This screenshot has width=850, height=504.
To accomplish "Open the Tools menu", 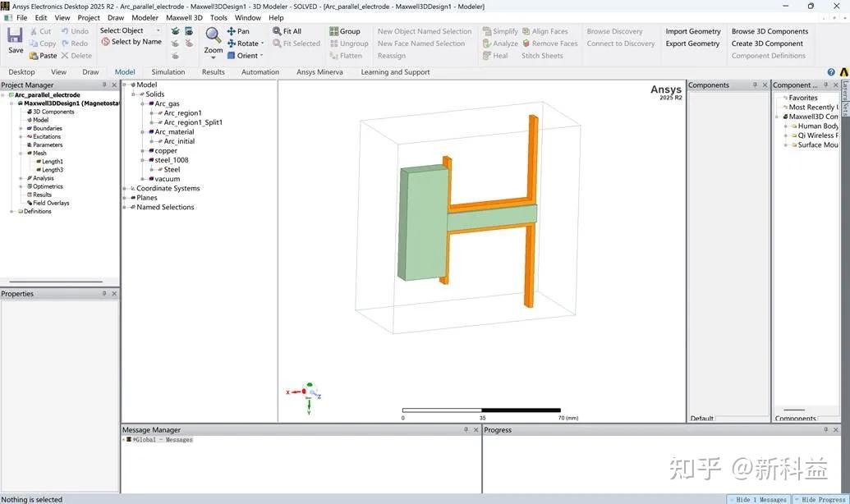I will point(218,17).
